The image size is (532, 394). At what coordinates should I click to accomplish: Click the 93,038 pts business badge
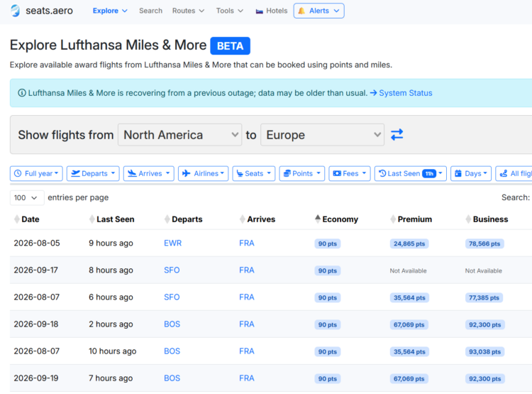click(484, 351)
